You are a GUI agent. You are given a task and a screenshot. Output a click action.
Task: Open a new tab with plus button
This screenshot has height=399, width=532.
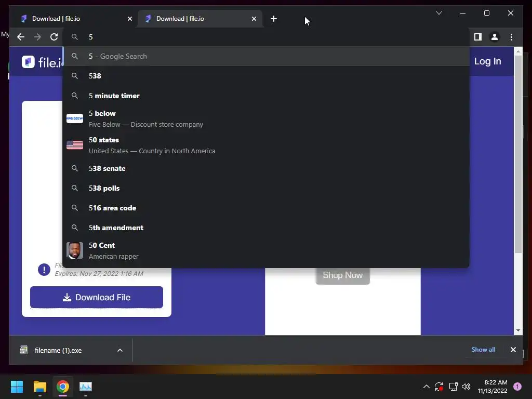tap(274, 19)
